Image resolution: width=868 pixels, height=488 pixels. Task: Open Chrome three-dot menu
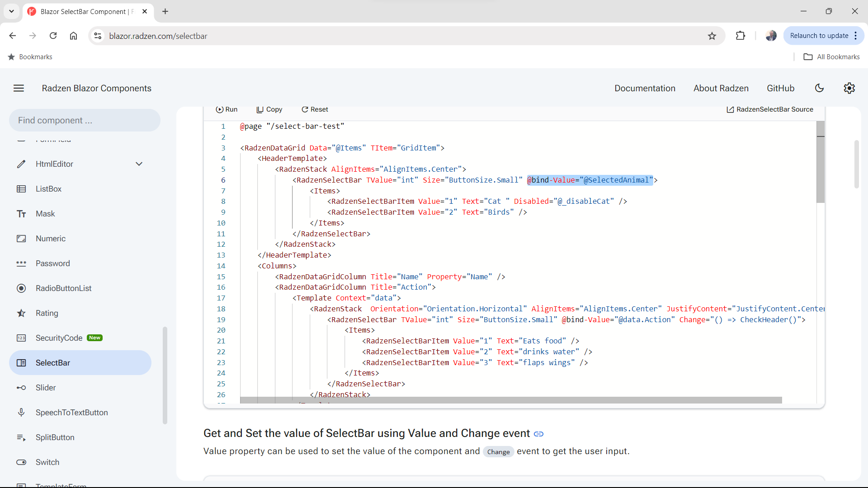coord(856,36)
